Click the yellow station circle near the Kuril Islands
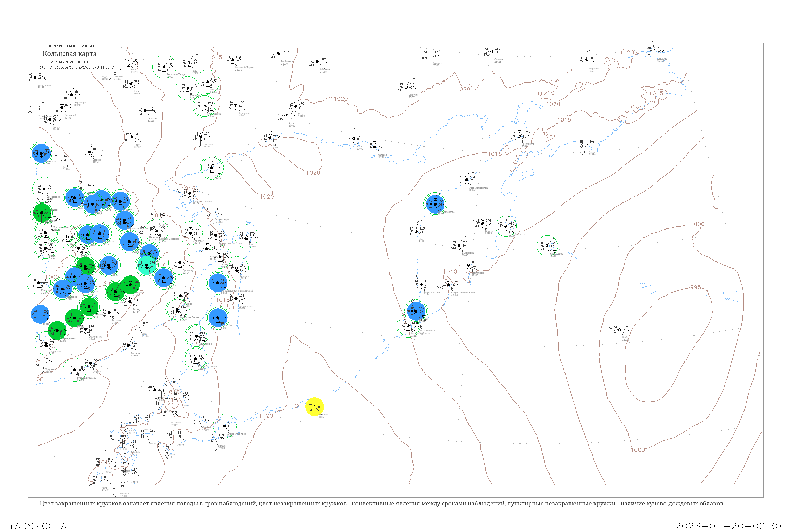This screenshot has width=798, height=532. click(x=314, y=406)
